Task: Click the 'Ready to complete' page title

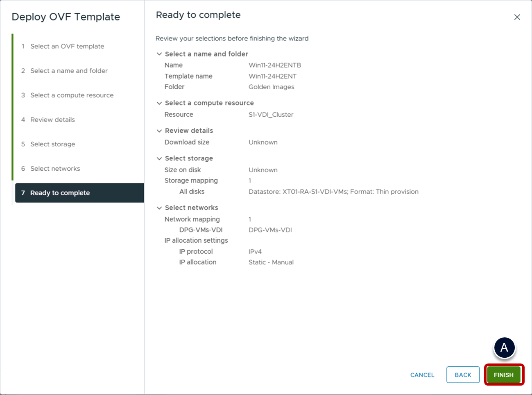Action: pos(198,15)
